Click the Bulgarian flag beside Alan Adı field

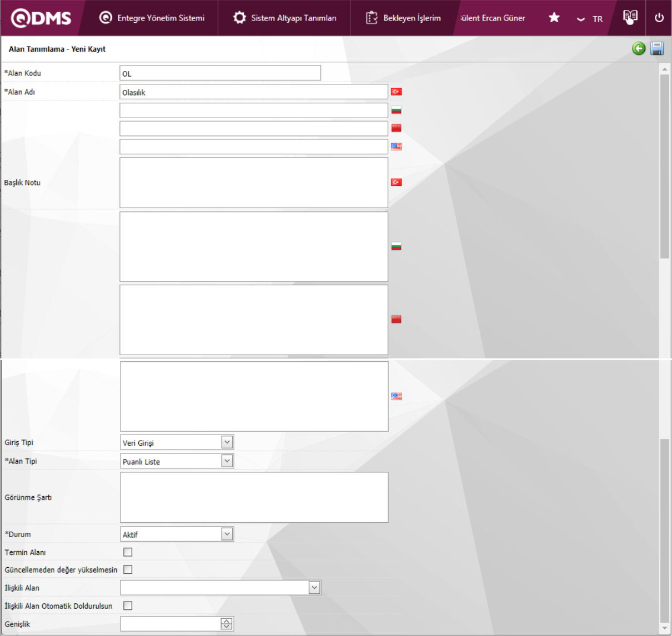tap(396, 110)
